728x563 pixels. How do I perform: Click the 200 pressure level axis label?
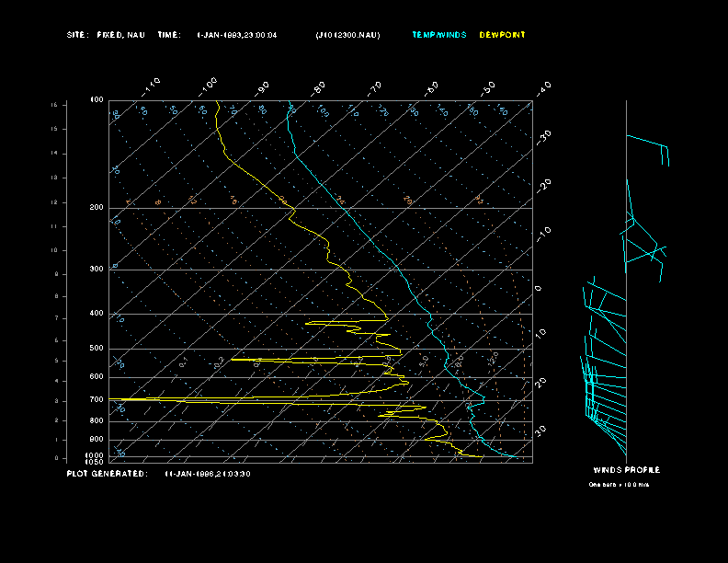click(x=97, y=208)
